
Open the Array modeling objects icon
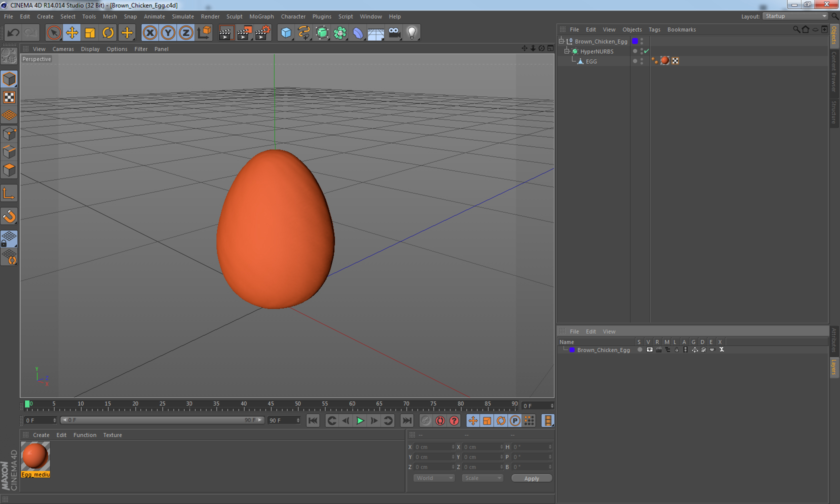coord(340,33)
